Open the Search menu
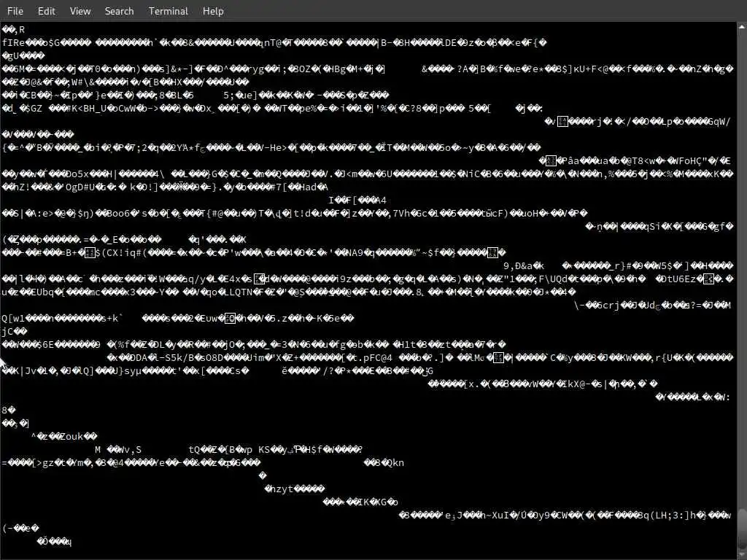The image size is (747, 560). (119, 11)
